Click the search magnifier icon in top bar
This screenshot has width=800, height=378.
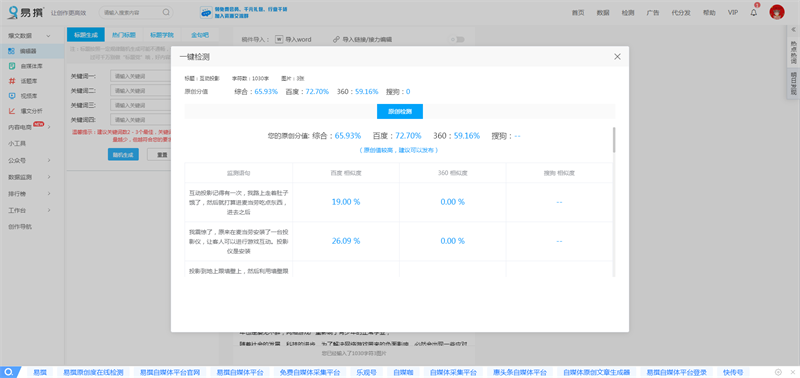click(166, 12)
